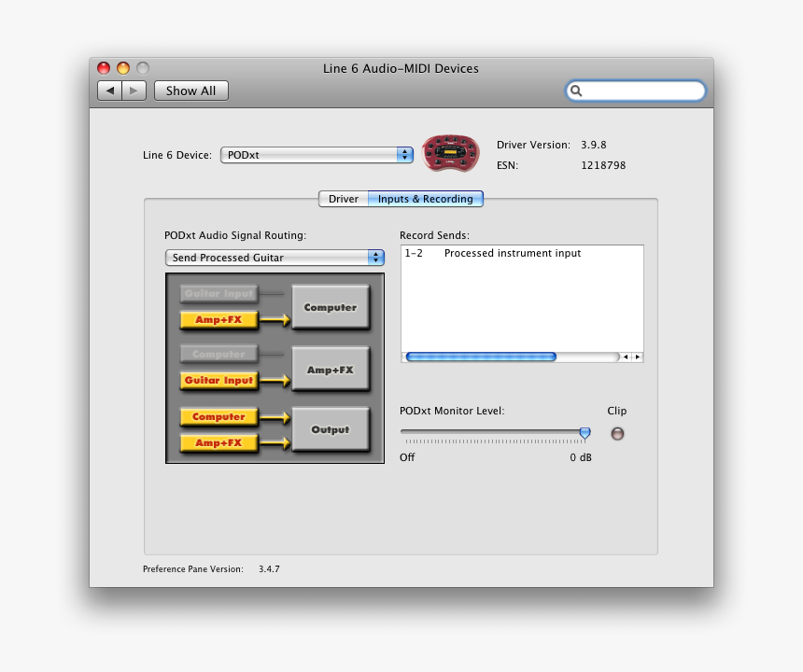Screen dimensions: 803x672
Task: Click the PODxt Monitor Level slider handle
Action: pyautogui.click(x=585, y=433)
